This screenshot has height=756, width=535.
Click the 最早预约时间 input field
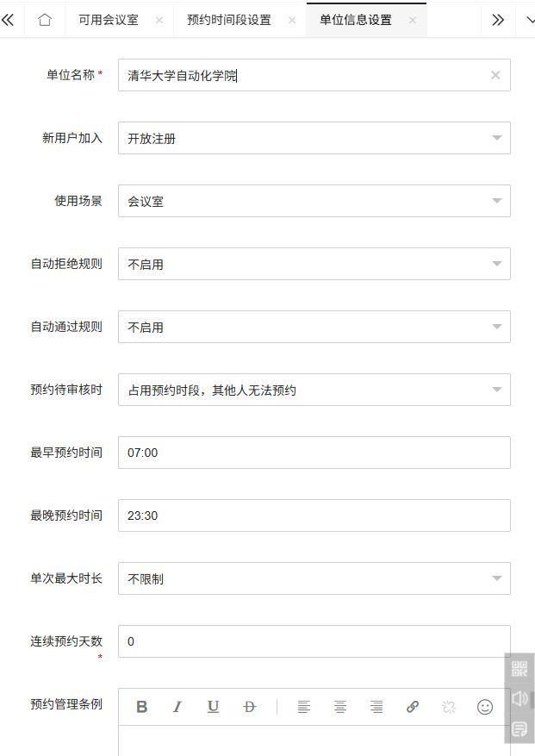314,453
